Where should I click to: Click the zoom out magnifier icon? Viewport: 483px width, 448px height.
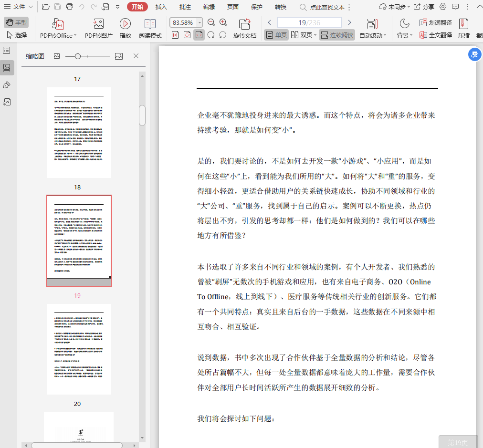[x=211, y=22]
